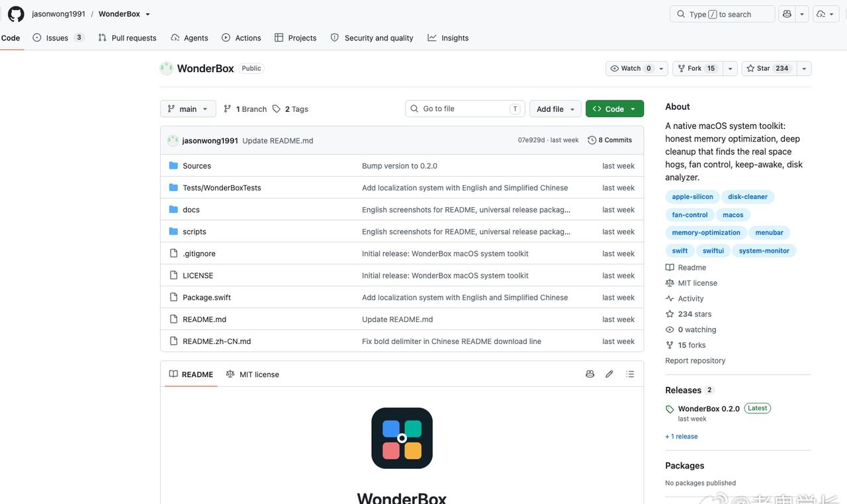Expand the main branch selector
Image resolution: width=847 pixels, height=504 pixels.
[x=188, y=109]
